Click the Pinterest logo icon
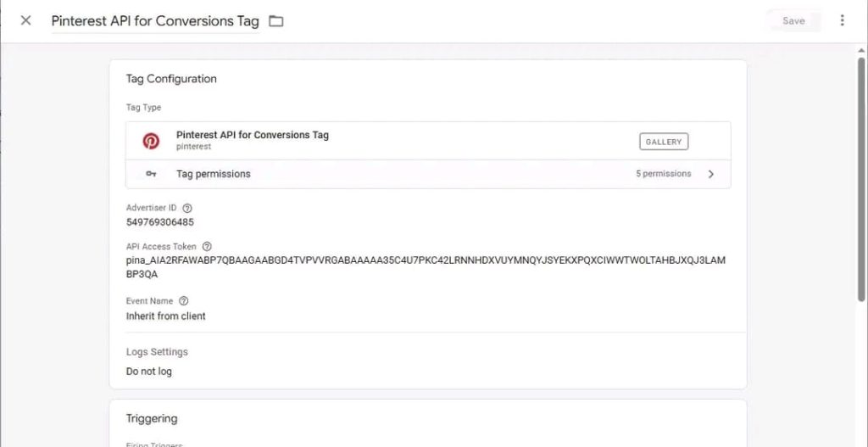This screenshot has height=447, width=868. click(151, 141)
